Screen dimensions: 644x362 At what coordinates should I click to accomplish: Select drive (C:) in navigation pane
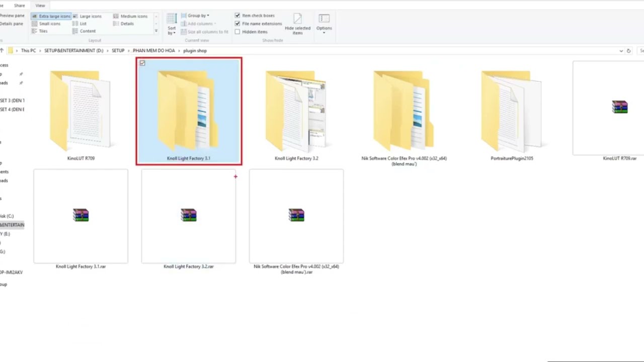[7, 216]
